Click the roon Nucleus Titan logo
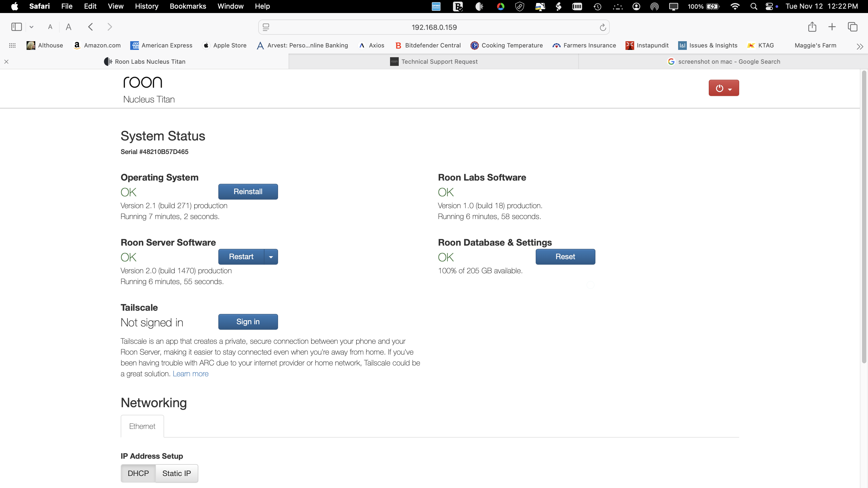Screen dimensions: 868x488 pos(149,89)
